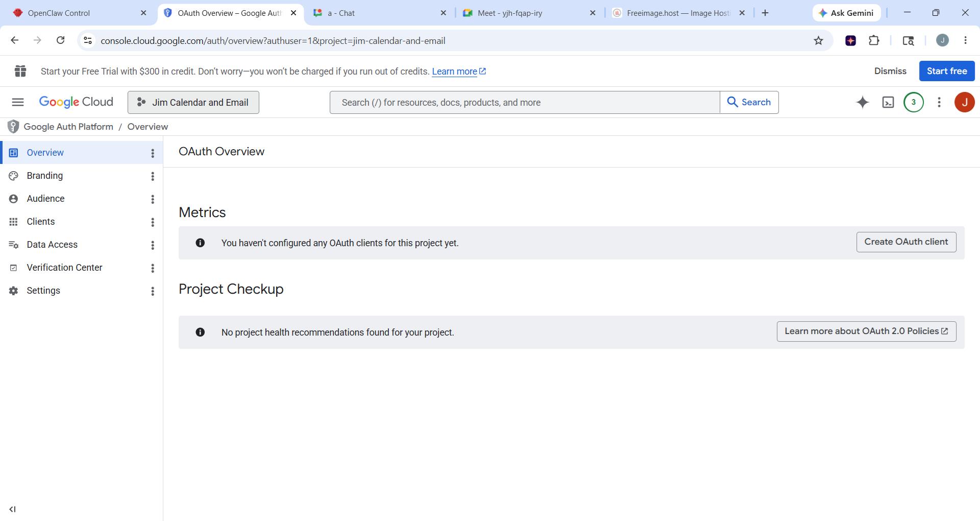This screenshot has height=521, width=980.
Task: Open Chrome profile J avatar
Action: (x=942, y=40)
